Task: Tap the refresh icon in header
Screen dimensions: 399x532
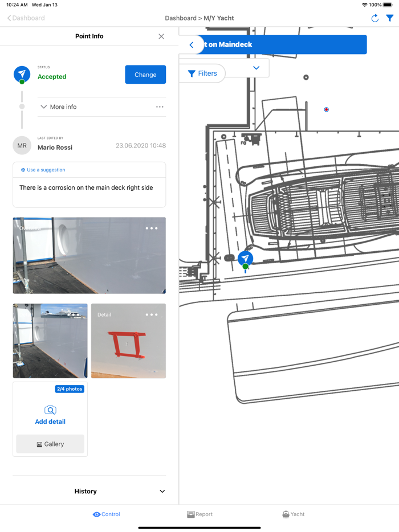Action: coord(375,18)
